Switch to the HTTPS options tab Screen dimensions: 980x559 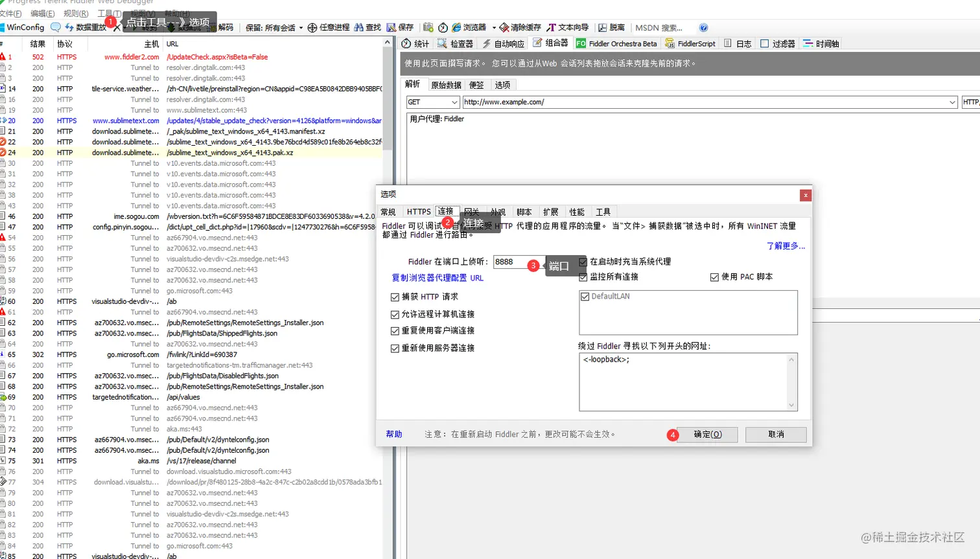[x=419, y=212]
